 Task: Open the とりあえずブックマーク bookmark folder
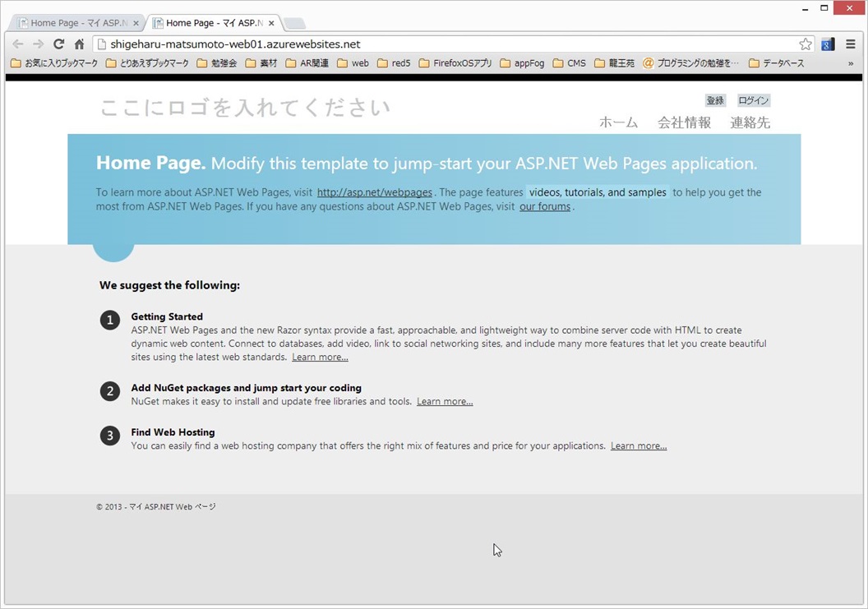click(147, 63)
